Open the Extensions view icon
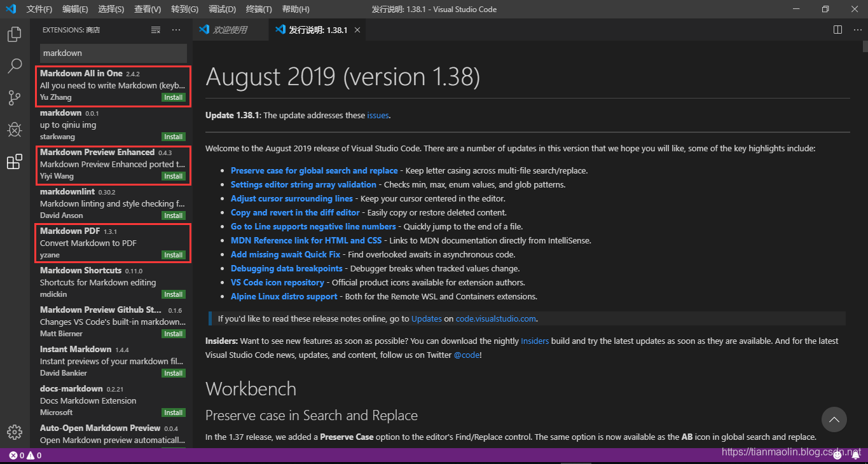The image size is (868, 464). point(14,162)
